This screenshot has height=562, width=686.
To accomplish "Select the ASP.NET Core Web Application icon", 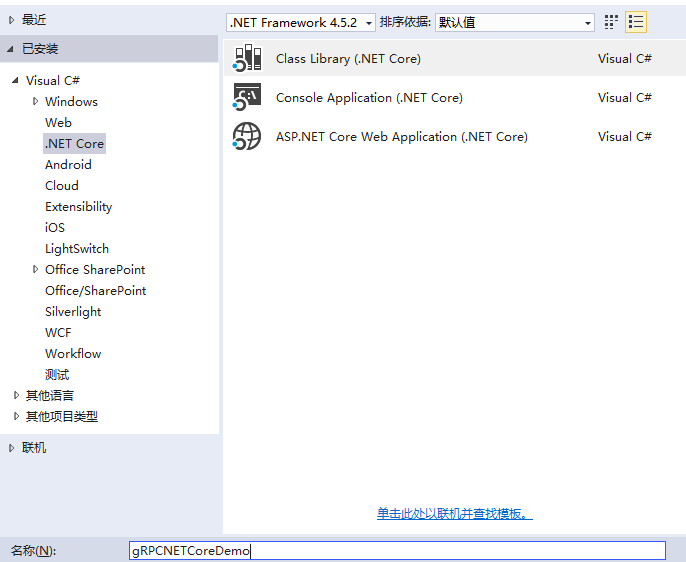I will (247, 136).
